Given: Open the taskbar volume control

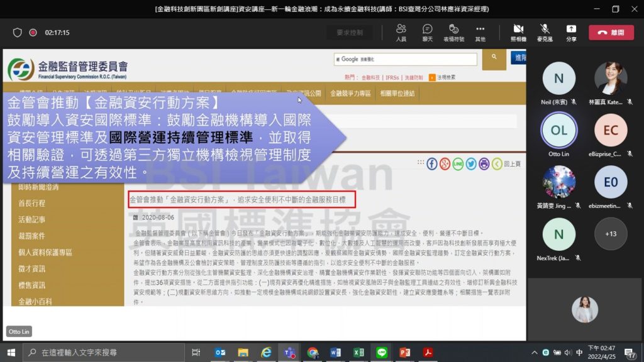Looking at the screenshot, I should tap(568, 353).
